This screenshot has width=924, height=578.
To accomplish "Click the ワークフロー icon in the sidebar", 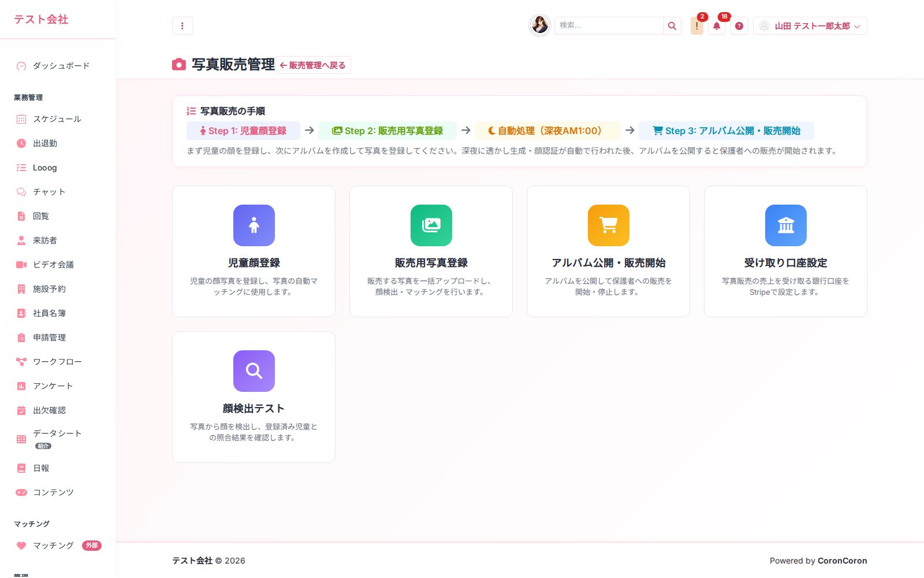I will point(21,362).
